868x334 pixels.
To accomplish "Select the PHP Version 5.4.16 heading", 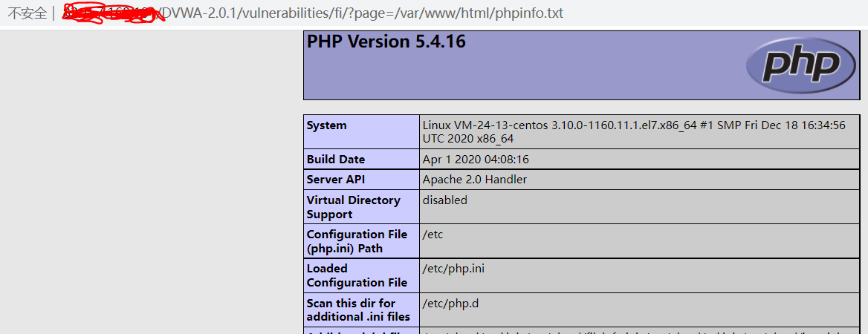I will tap(386, 42).
